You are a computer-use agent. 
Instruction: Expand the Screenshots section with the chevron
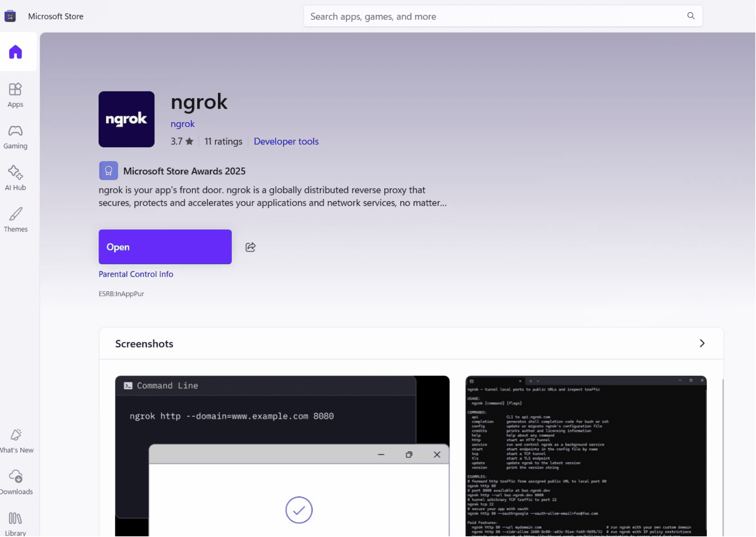pos(702,343)
